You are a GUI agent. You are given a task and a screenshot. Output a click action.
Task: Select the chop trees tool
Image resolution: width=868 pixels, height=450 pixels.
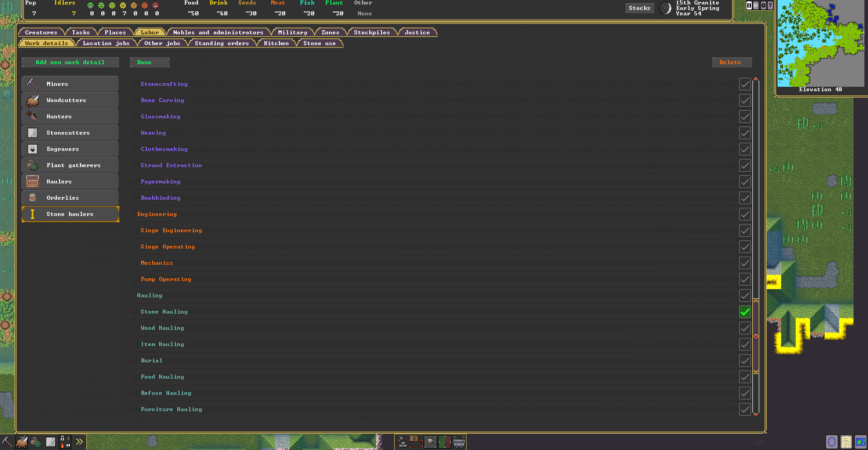(x=22, y=441)
